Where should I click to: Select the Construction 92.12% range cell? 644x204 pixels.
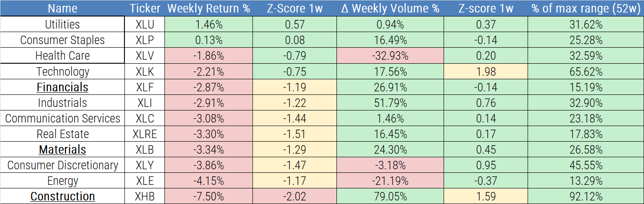tap(585, 196)
